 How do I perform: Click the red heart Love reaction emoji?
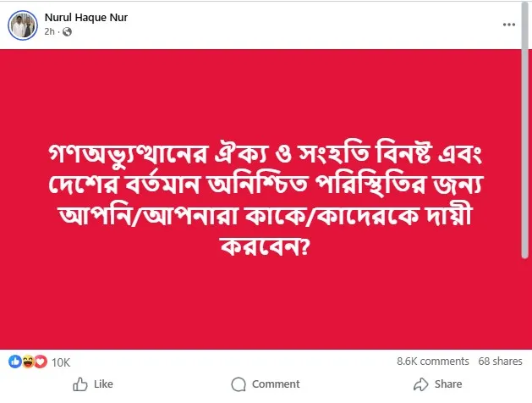point(39,362)
